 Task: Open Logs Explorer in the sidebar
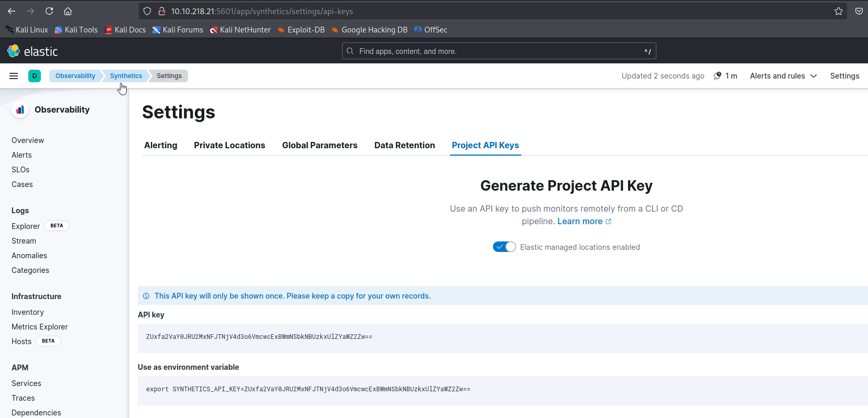(x=26, y=226)
